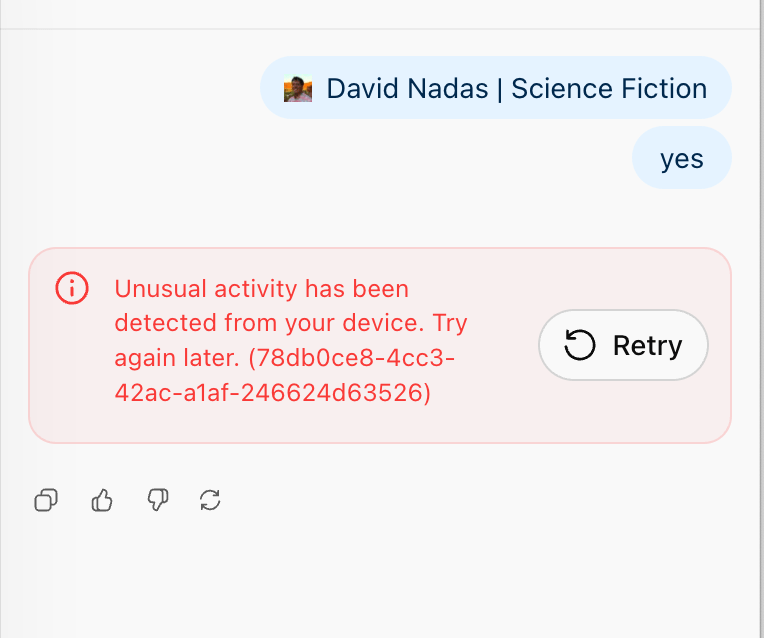
Task: Click the separator "|" in David Nadas bubble
Action: click(498, 88)
